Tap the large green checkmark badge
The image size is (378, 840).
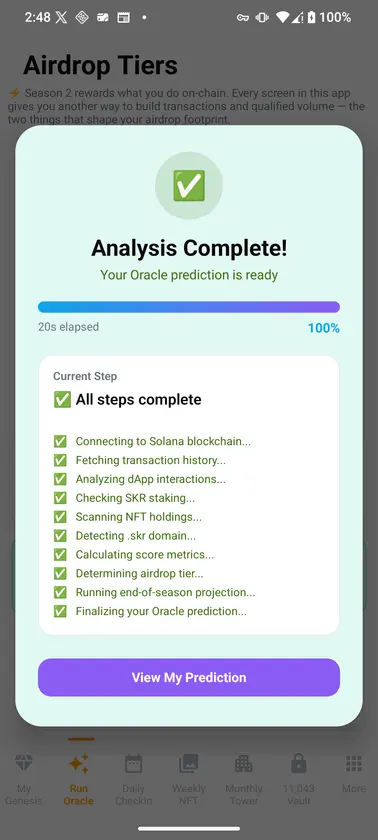[189, 185]
